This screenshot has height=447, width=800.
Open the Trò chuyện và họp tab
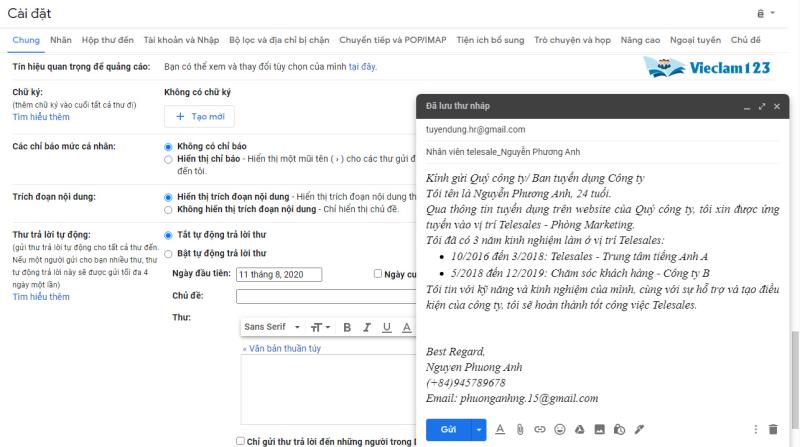coord(572,40)
